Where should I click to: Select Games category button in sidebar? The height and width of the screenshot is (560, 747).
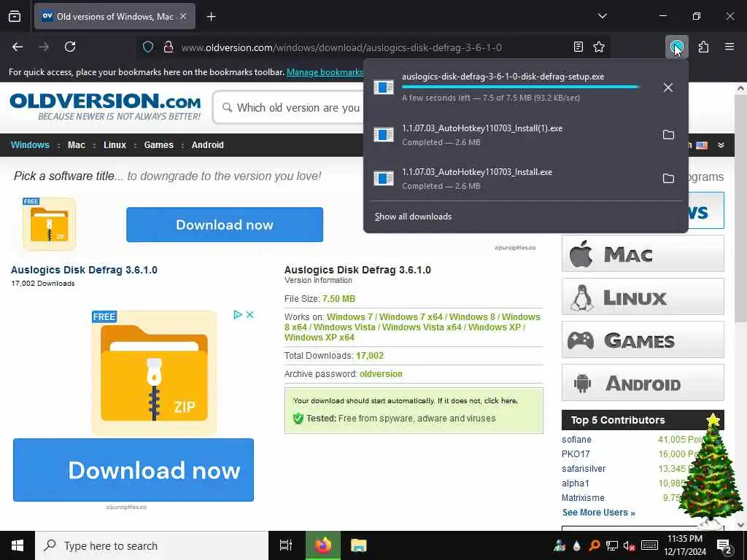pyautogui.click(x=643, y=340)
